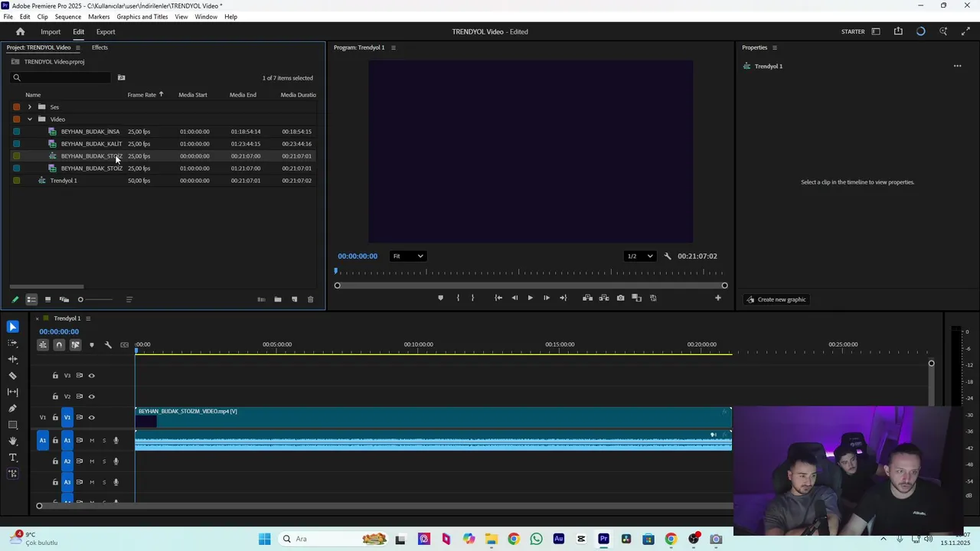Viewport: 980px width, 551px height.
Task: Select the Ripple Edit tool
Action: click(12, 360)
